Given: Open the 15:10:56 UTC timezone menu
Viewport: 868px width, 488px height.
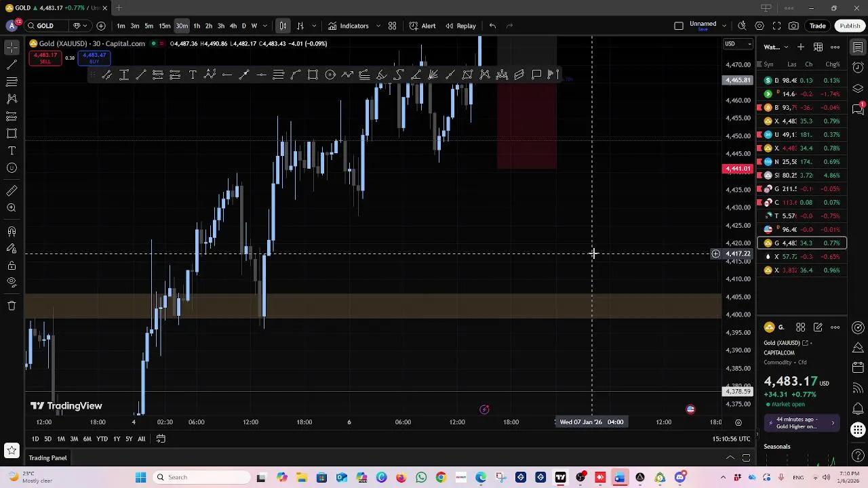Looking at the screenshot, I should [x=730, y=439].
